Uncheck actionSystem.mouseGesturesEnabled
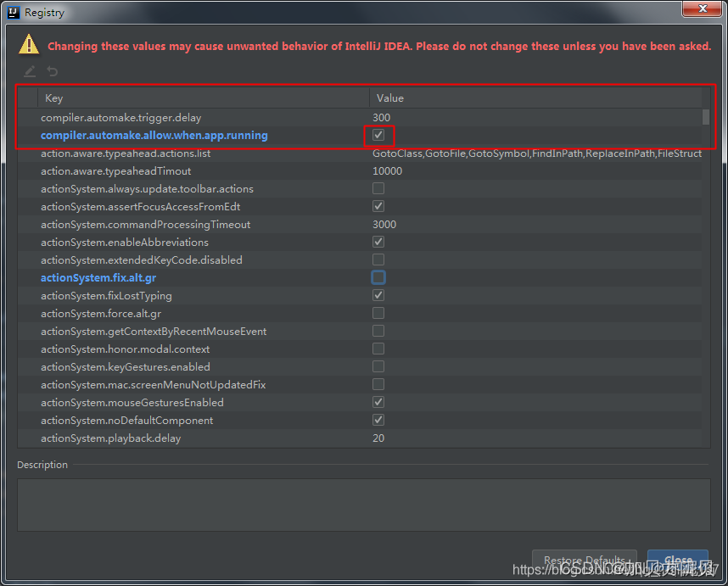 [378, 402]
